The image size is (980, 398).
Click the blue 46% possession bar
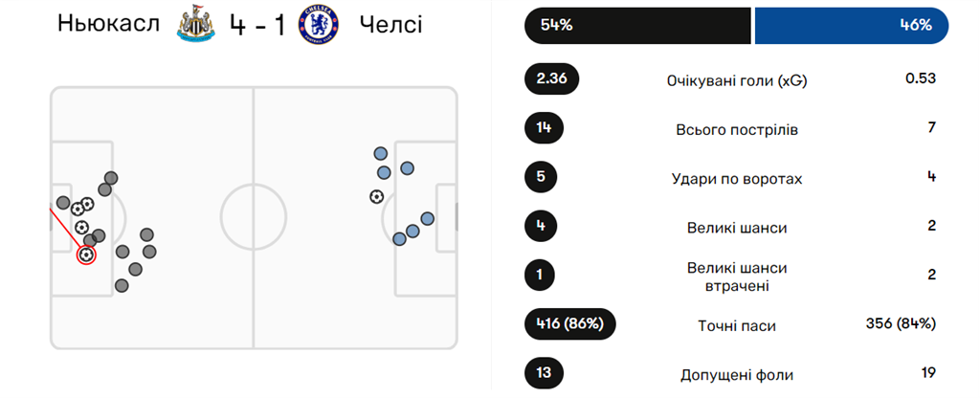coord(851,26)
